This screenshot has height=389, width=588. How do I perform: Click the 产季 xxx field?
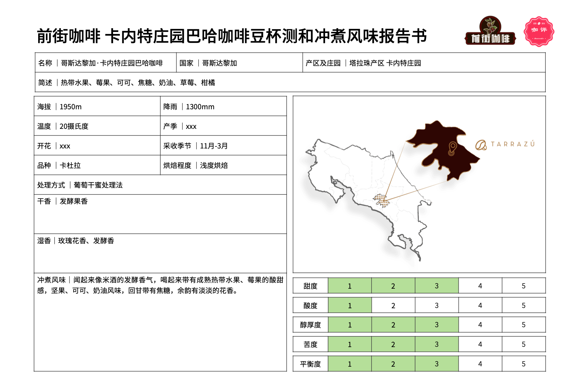223,126
